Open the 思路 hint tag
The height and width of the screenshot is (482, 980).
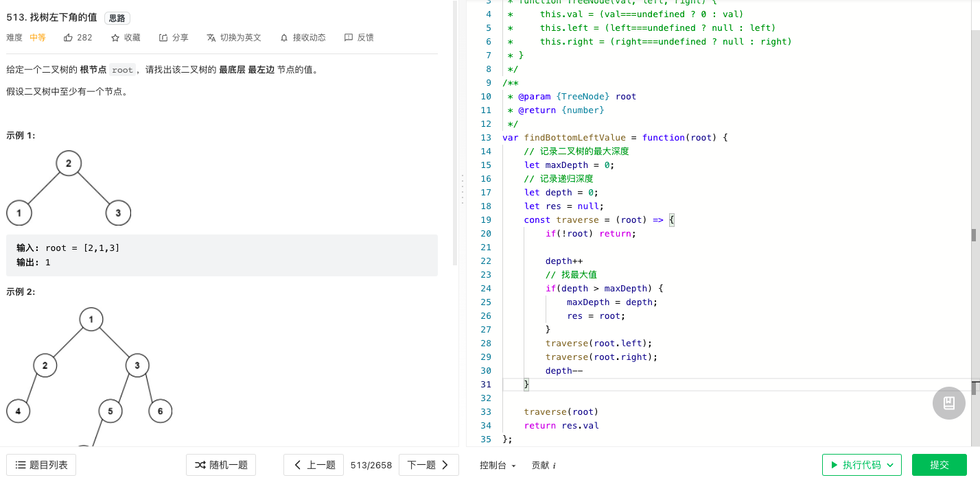[117, 19]
